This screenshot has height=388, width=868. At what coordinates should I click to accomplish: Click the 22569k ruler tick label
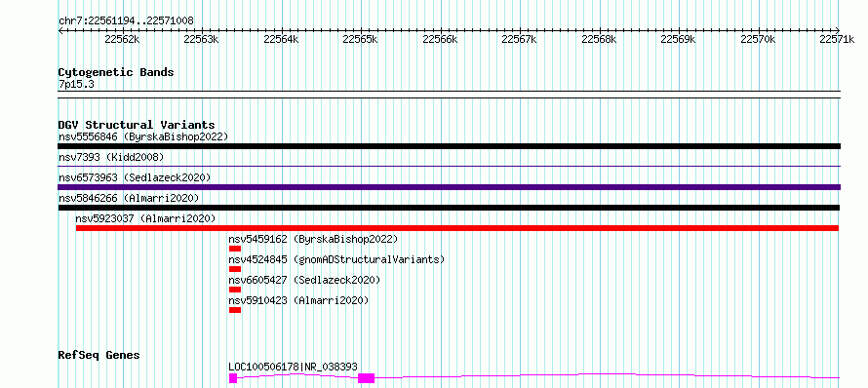point(679,39)
